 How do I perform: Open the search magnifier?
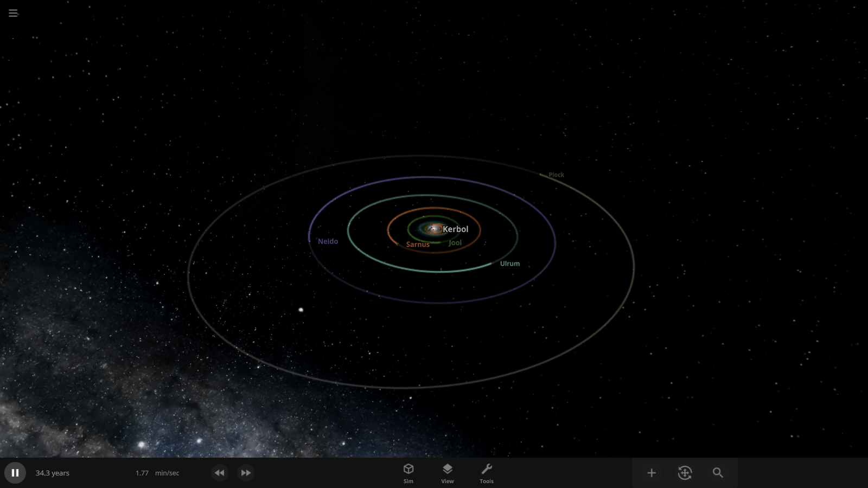718,473
